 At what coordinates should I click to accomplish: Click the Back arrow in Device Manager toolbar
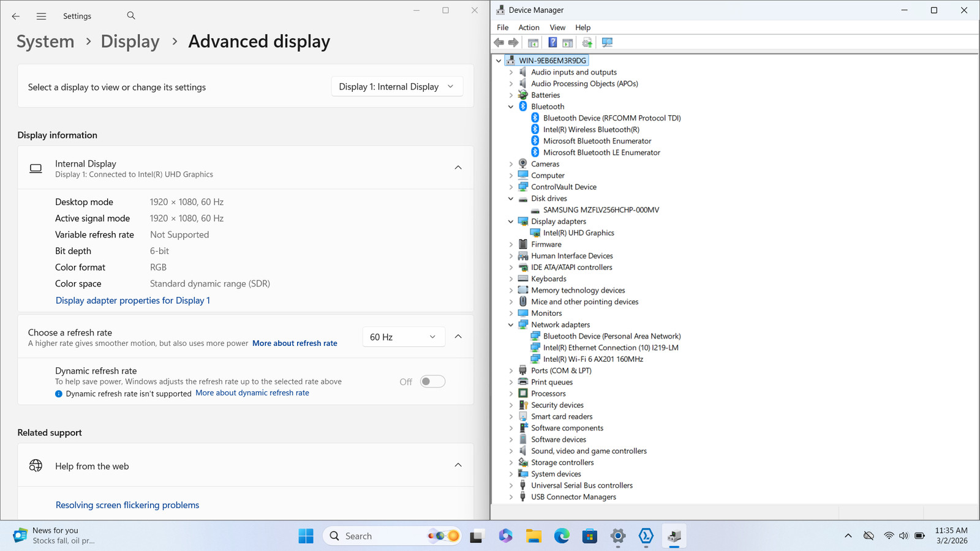[499, 43]
